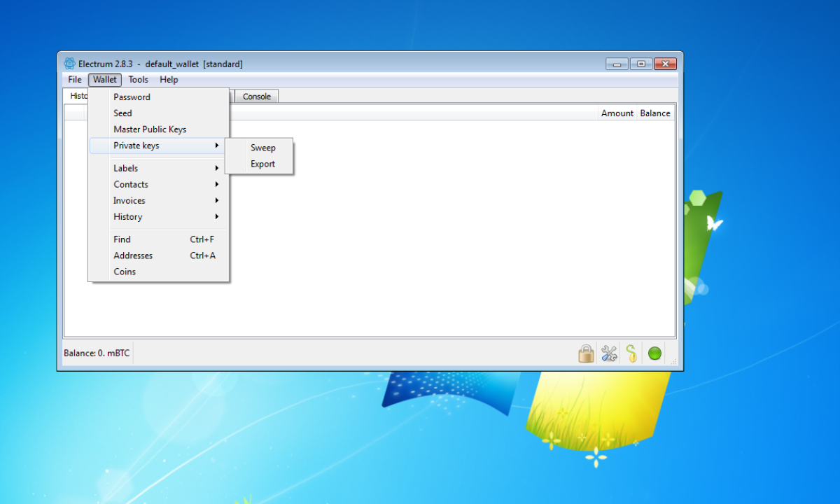
Task: Click the Electrum icon in the title bar
Action: [x=69, y=63]
